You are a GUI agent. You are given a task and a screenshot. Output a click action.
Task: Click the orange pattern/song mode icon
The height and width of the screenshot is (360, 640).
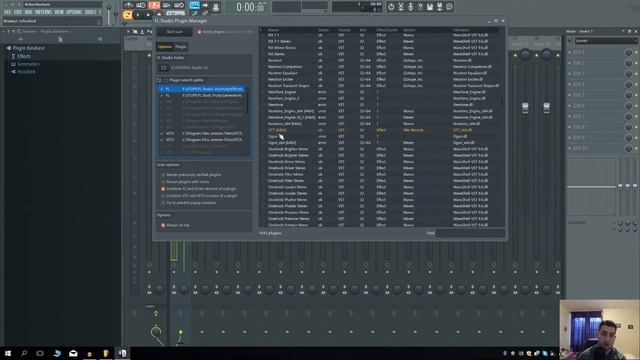(x=128, y=15)
